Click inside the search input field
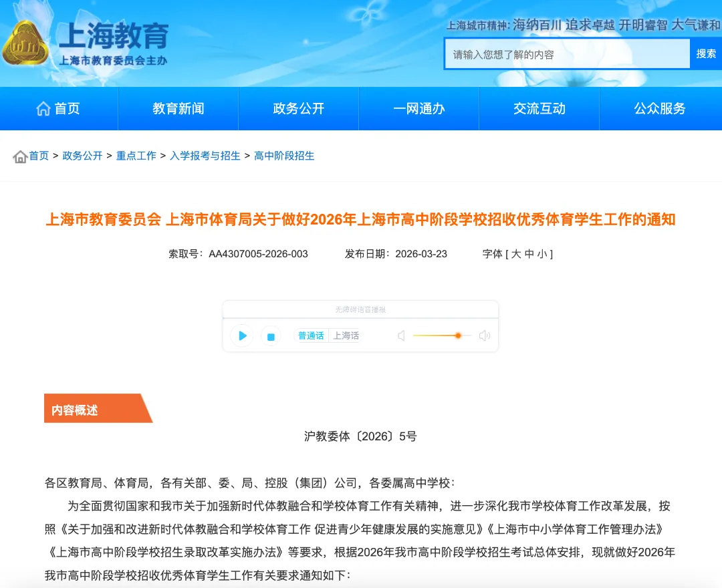This screenshot has height=588, width=722. [x=567, y=53]
